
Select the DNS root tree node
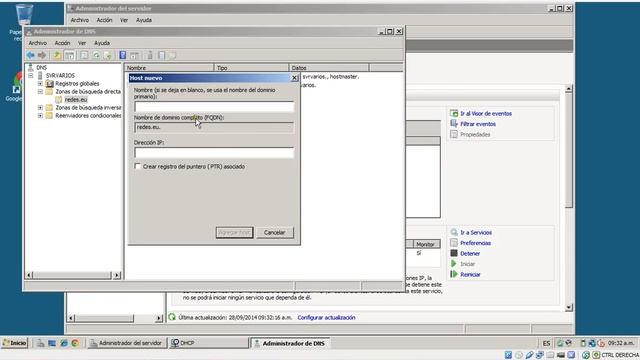point(41,67)
